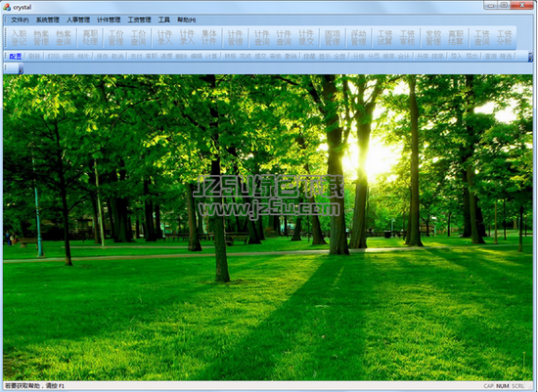Click the status bar help text 请按 F1

(x=55, y=386)
